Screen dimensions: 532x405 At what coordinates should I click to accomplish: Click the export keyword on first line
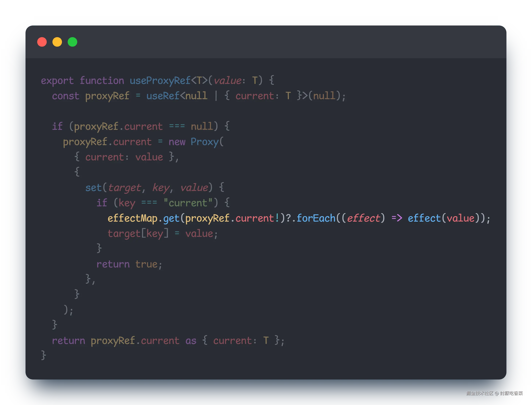coord(57,81)
